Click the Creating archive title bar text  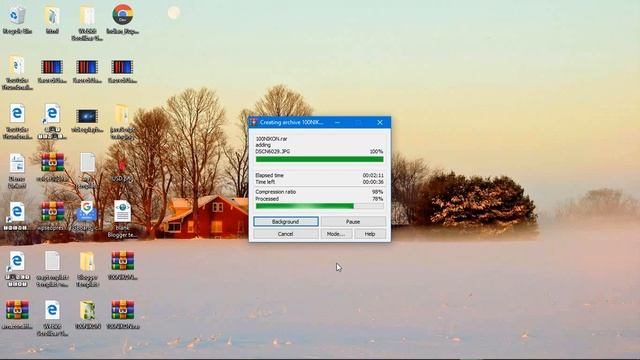click(x=291, y=122)
